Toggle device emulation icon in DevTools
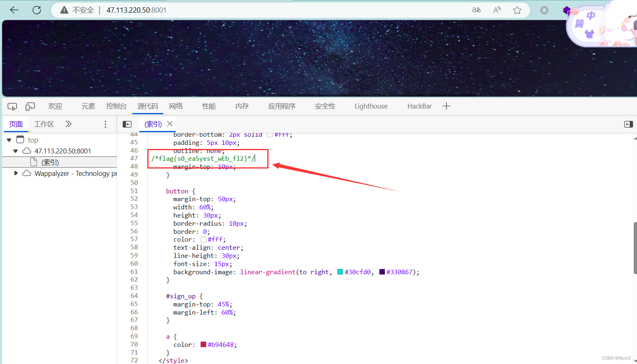The height and width of the screenshot is (364, 637). pos(30,107)
